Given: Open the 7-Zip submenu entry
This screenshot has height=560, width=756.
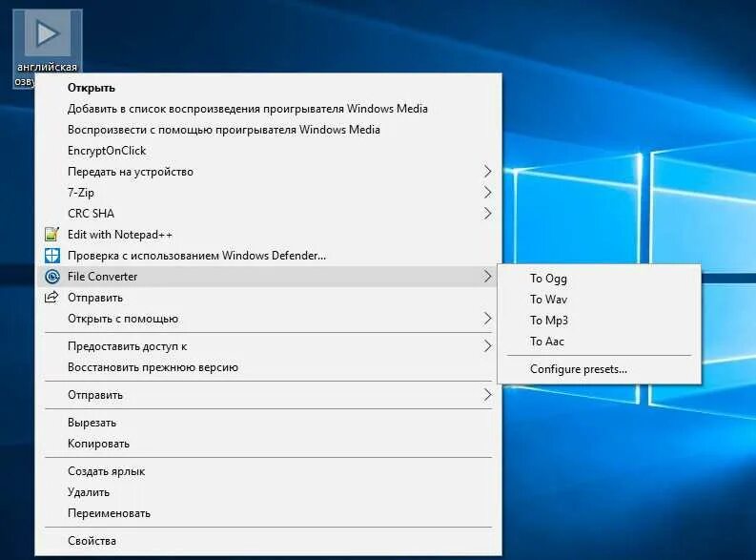Looking at the screenshot, I should [x=269, y=193].
